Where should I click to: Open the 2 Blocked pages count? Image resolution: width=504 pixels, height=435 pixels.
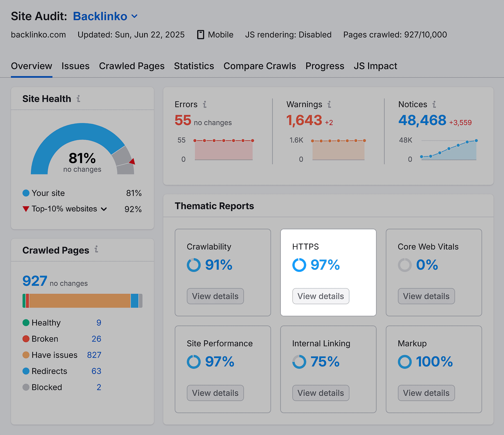coord(99,387)
